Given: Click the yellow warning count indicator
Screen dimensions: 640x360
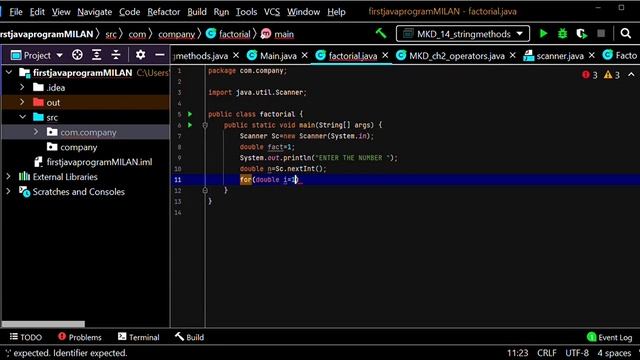Looking at the screenshot, I should click(612, 75).
